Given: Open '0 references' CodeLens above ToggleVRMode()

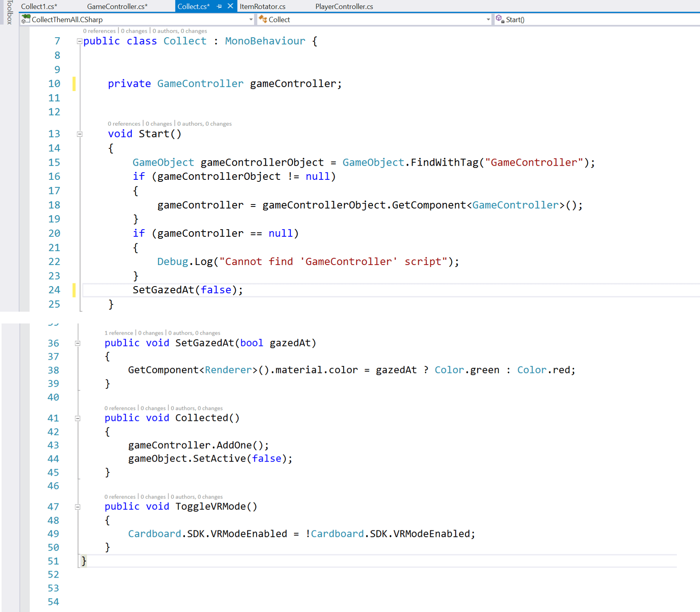Looking at the screenshot, I should (120, 497).
